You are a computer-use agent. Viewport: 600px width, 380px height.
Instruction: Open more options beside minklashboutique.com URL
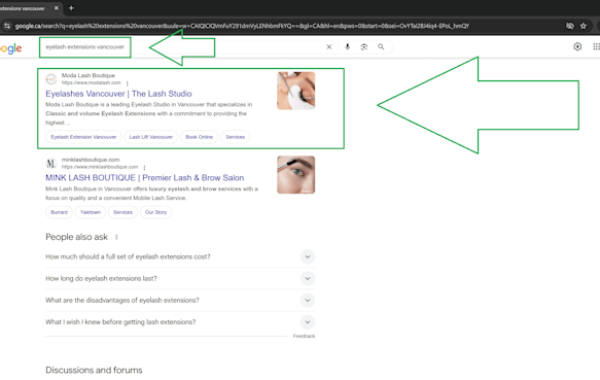point(144,167)
